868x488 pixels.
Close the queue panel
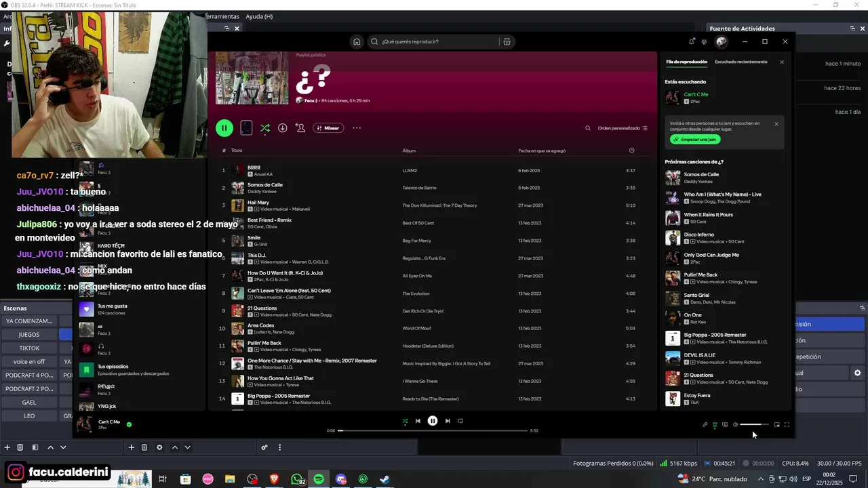click(781, 62)
